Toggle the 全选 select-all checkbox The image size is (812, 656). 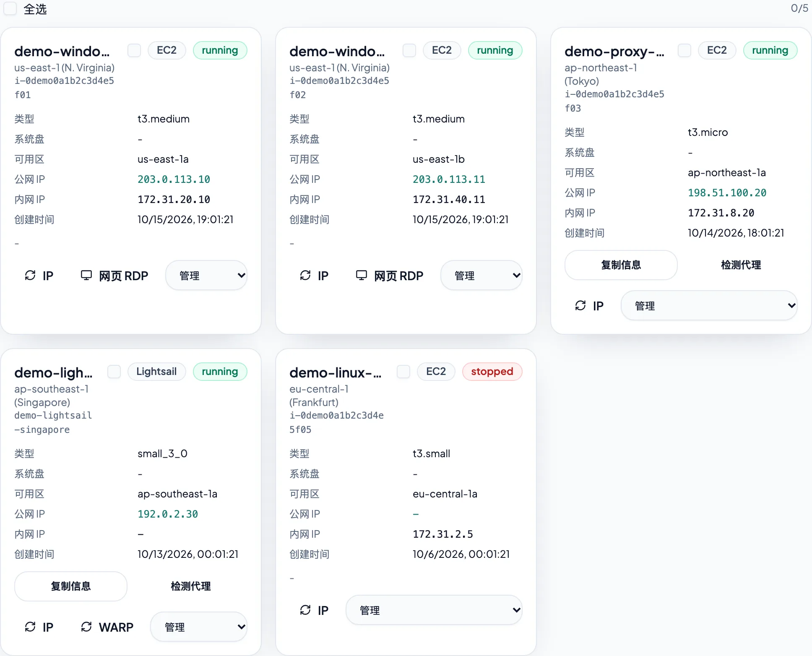pyautogui.click(x=10, y=8)
